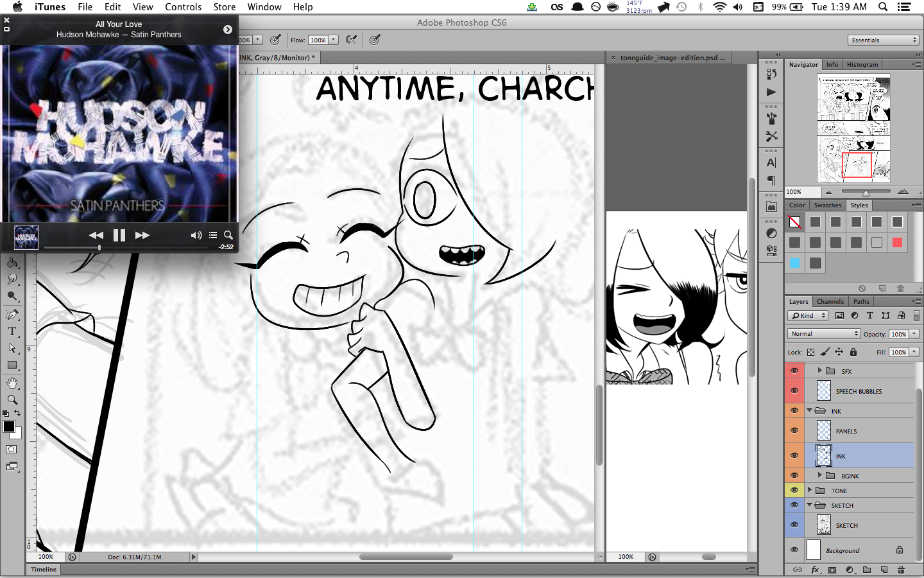Expand the TONE layer group
Image resolution: width=924 pixels, height=578 pixels.
pos(810,490)
